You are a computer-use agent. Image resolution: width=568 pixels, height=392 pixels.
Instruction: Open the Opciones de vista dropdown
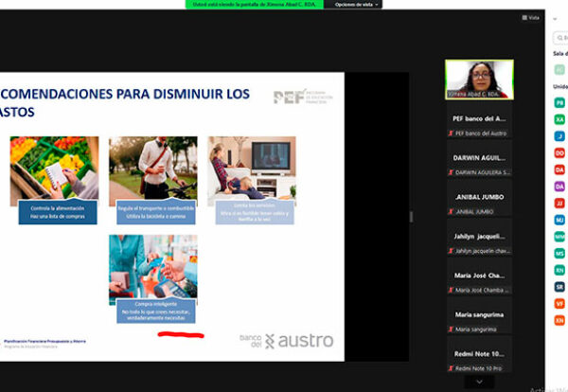coord(356,5)
